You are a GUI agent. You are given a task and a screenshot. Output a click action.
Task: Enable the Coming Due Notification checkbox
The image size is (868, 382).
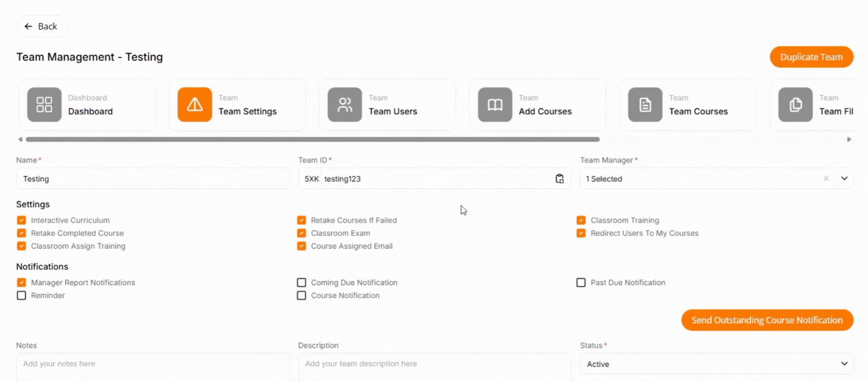point(302,283)
